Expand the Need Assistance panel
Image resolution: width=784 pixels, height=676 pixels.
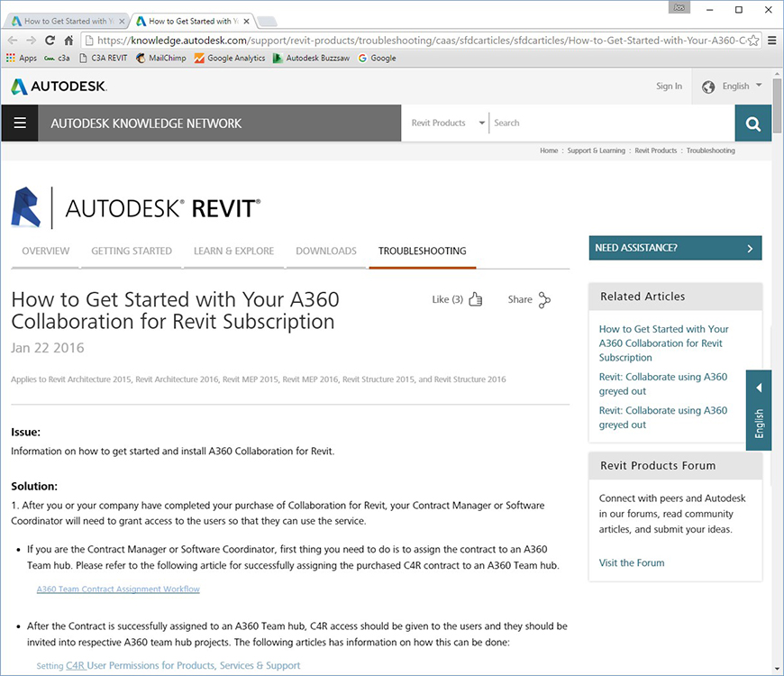[675, 248]
